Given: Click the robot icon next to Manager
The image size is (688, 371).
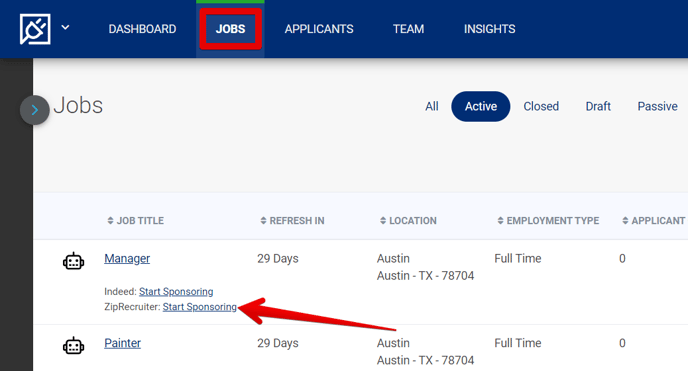Looking at the screenshot, I should [73, 261].
